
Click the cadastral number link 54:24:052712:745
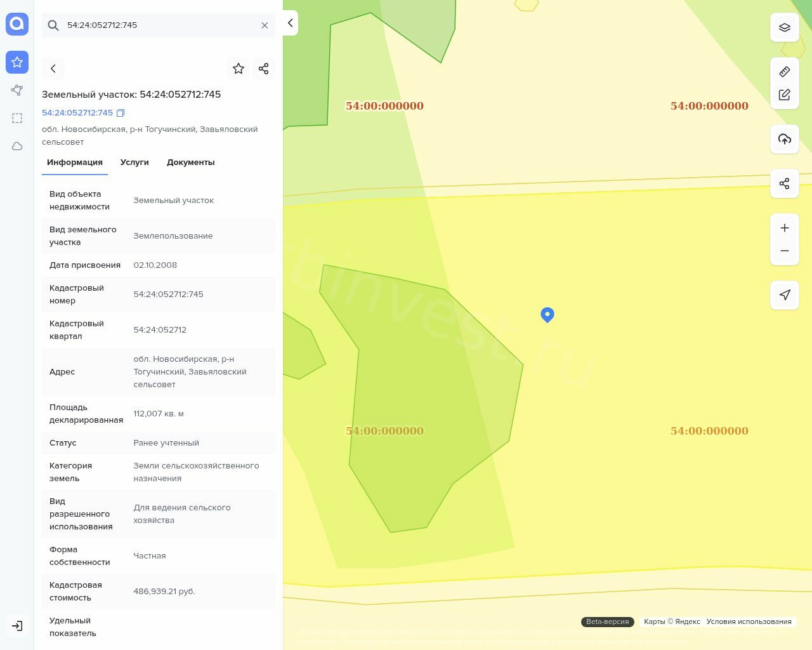point(77,113)
